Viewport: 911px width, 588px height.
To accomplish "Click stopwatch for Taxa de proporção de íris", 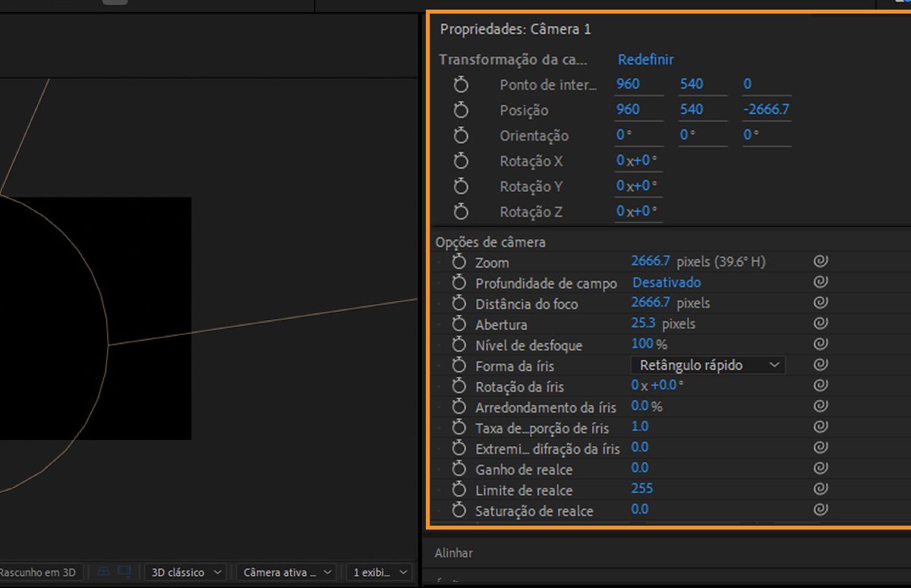I will point(459,427).
